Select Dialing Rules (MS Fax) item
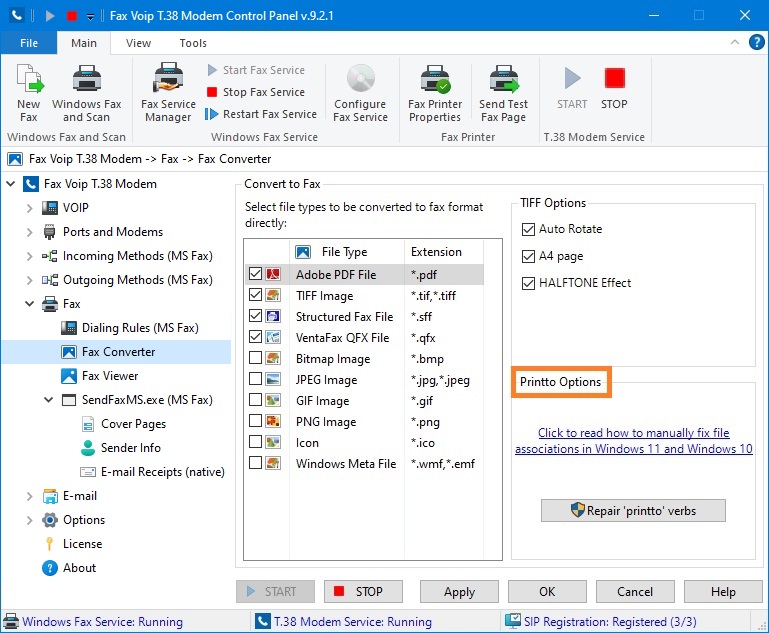This screenshot has width=769, height=633. click(x=130, y=328)
